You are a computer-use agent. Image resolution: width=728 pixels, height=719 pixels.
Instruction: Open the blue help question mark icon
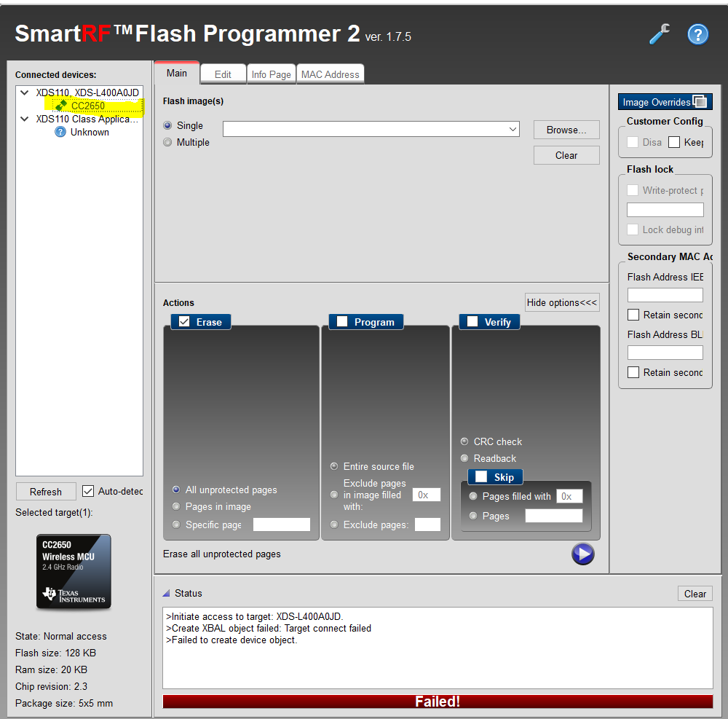(x=698, y=34)
